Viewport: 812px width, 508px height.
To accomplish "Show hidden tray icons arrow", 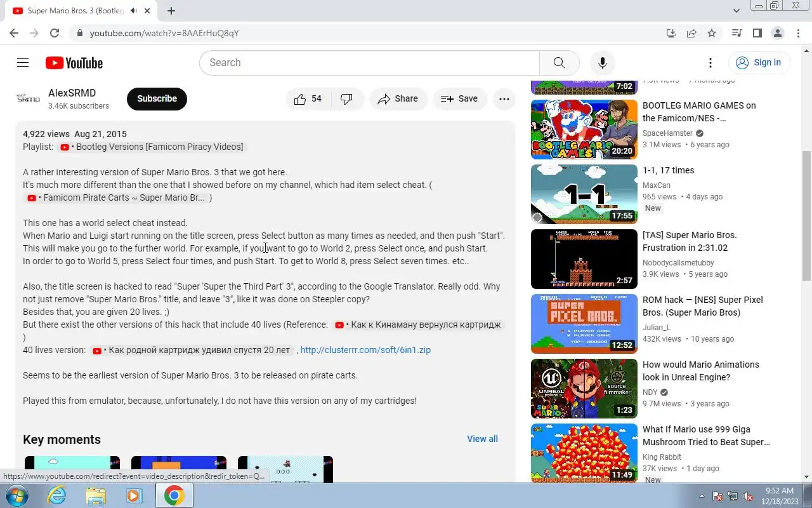I will click(x=702, y=496).
